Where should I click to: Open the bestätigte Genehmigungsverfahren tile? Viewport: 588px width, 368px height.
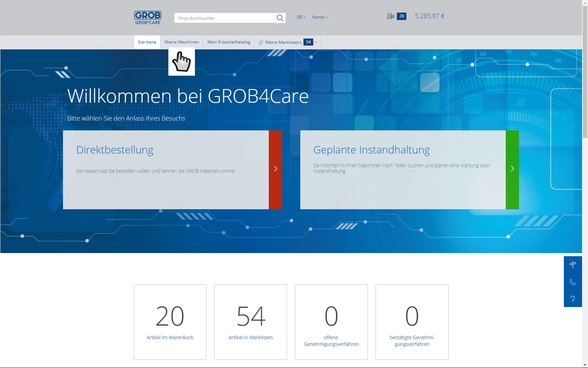point(412,322)
